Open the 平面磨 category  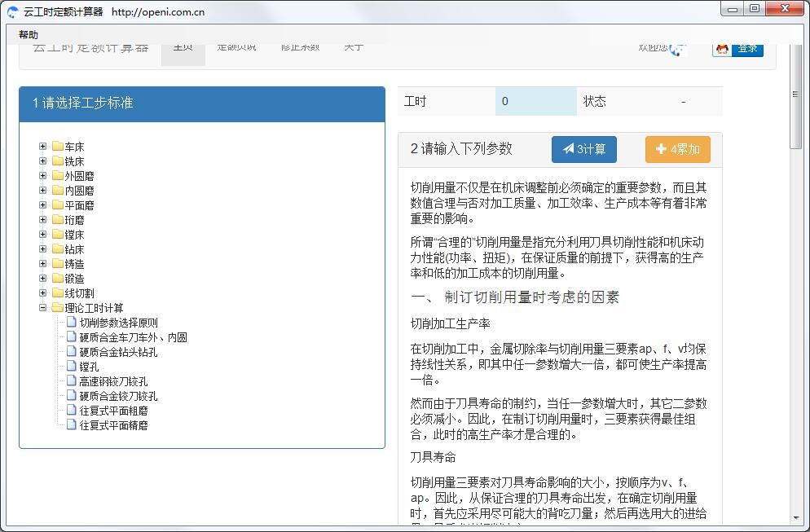(79, 205)
